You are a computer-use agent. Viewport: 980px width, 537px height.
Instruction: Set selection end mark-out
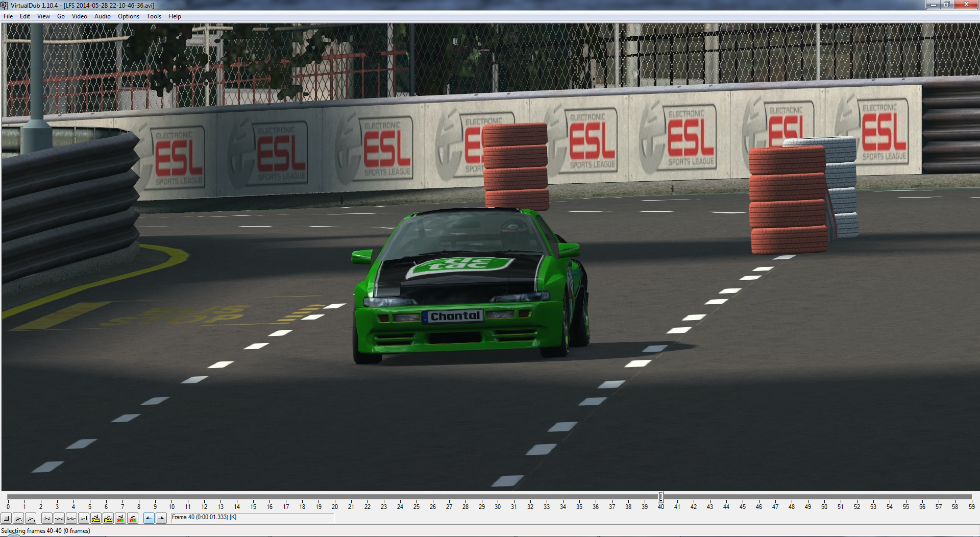161,519
